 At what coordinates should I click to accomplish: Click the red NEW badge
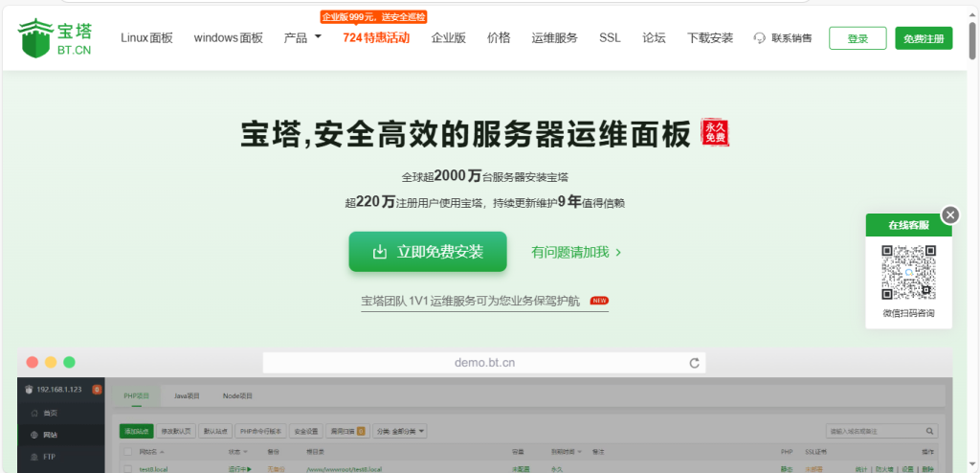[599, 301]
